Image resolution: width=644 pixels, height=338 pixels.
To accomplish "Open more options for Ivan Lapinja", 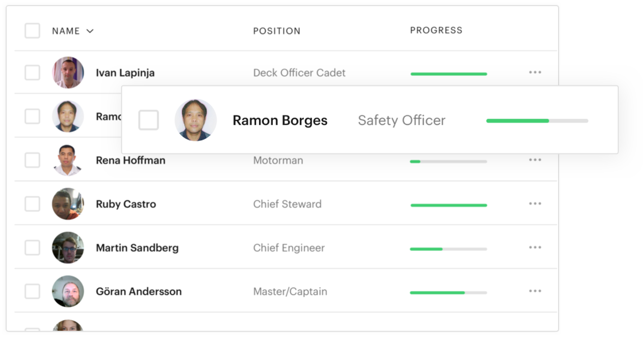I will click(535, 73).
